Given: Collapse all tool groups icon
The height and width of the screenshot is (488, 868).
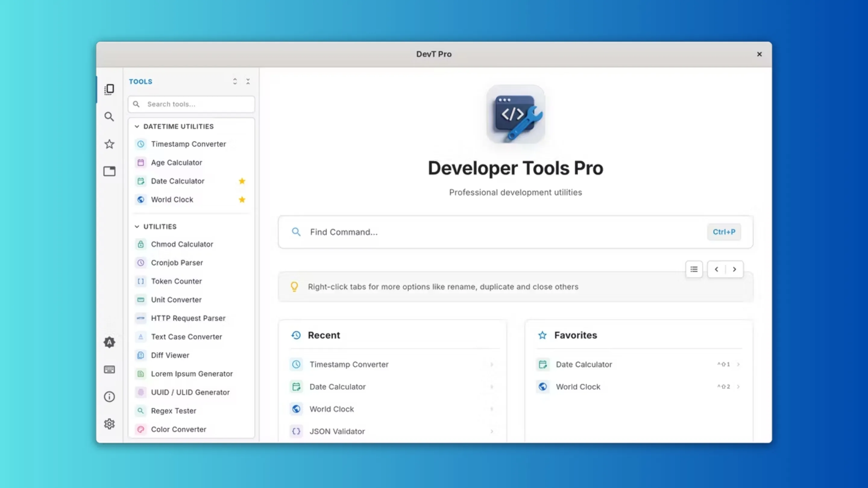Looking at the screenshot, I should (248, 82).
